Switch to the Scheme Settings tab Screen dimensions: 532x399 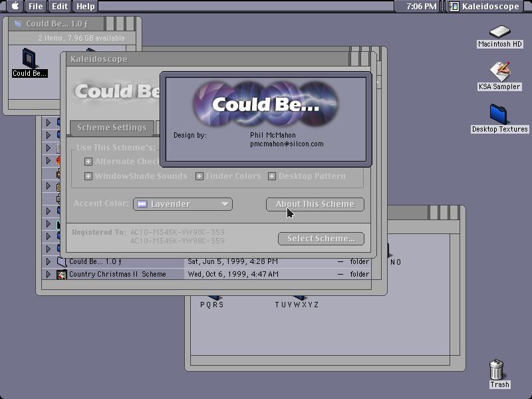[x=112, y=128]
